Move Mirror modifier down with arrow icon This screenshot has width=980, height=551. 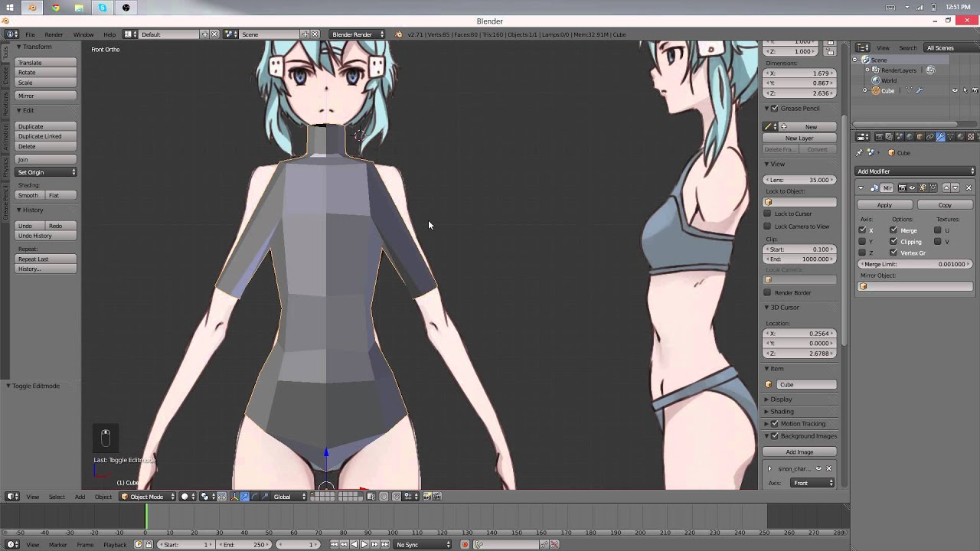(955, 187)
